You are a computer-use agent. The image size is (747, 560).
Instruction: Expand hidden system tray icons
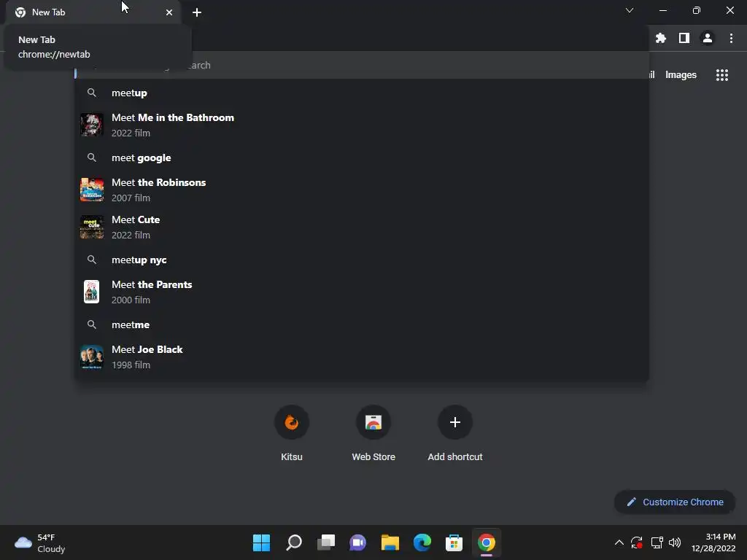tap(619, 542)
